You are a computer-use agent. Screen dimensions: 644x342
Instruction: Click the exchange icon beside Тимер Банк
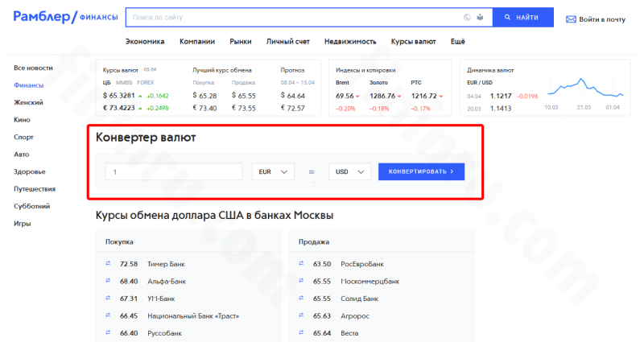point(108,263)
